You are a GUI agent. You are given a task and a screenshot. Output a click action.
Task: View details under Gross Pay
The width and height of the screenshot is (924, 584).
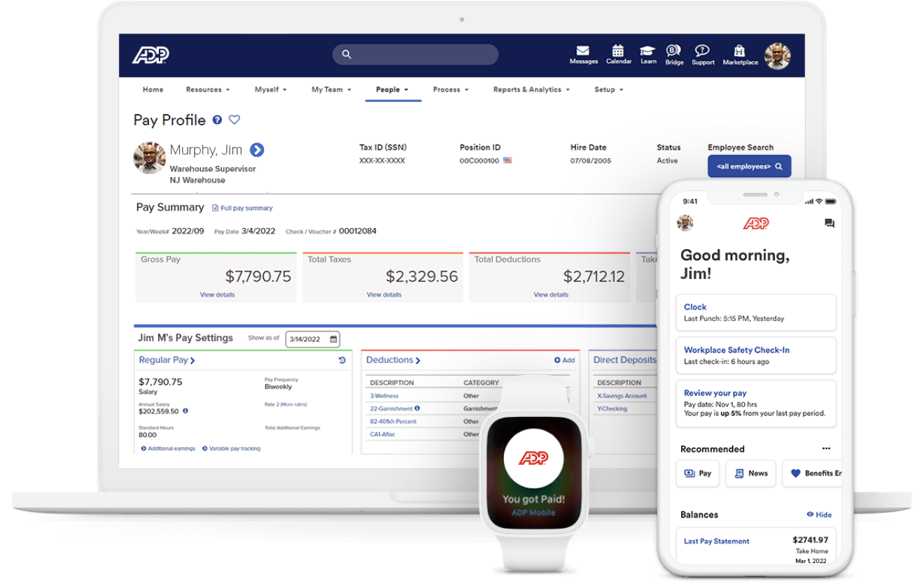click(x=217, y=294)
